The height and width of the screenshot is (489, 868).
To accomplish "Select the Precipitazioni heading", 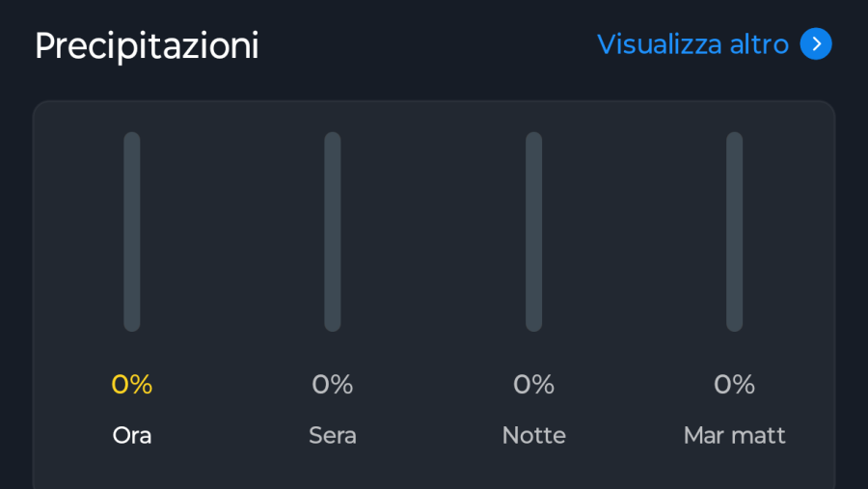I will click(147, 45).
